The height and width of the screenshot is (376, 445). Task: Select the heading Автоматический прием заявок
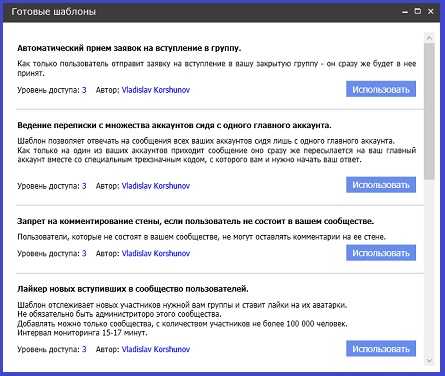click(x=129, y=48)
